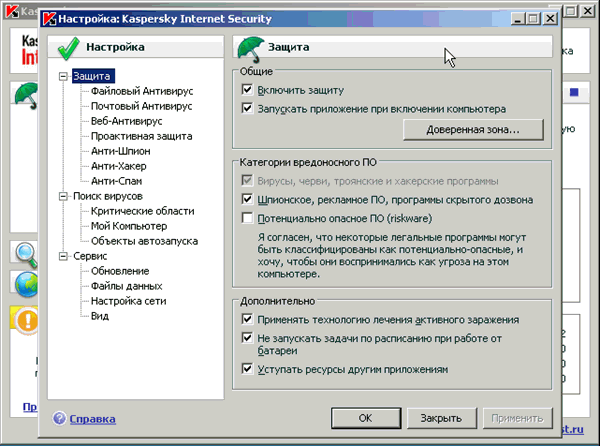This screenshot has height=446, width=600.
Task: Click the Применить button
Action: click(517, 418)
